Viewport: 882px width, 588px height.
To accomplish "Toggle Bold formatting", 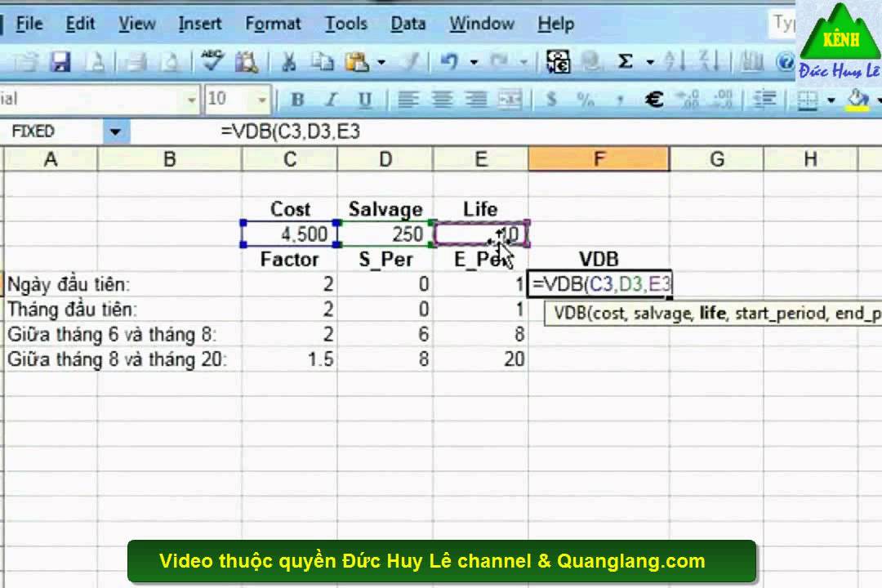I will (x=297, y=100).
